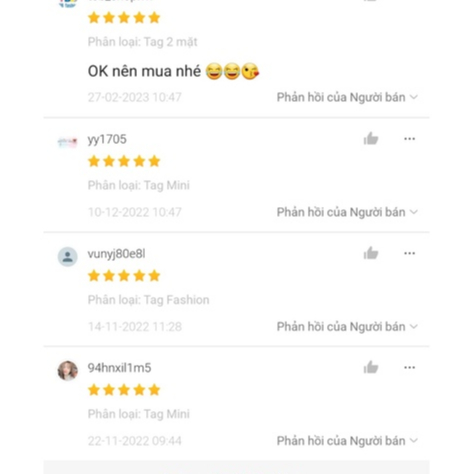Like the review by 94hnxil1m5
This screenshot has height=474, width=474.
371,367
